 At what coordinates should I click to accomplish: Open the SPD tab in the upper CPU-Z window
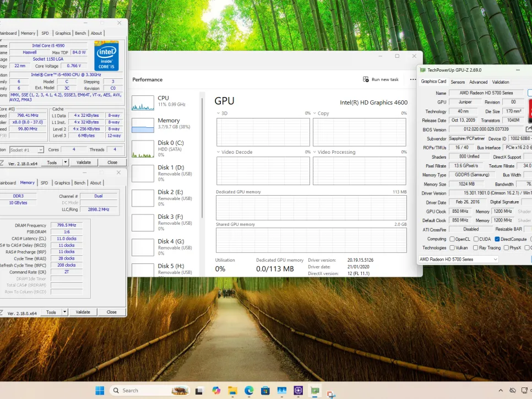45,33
